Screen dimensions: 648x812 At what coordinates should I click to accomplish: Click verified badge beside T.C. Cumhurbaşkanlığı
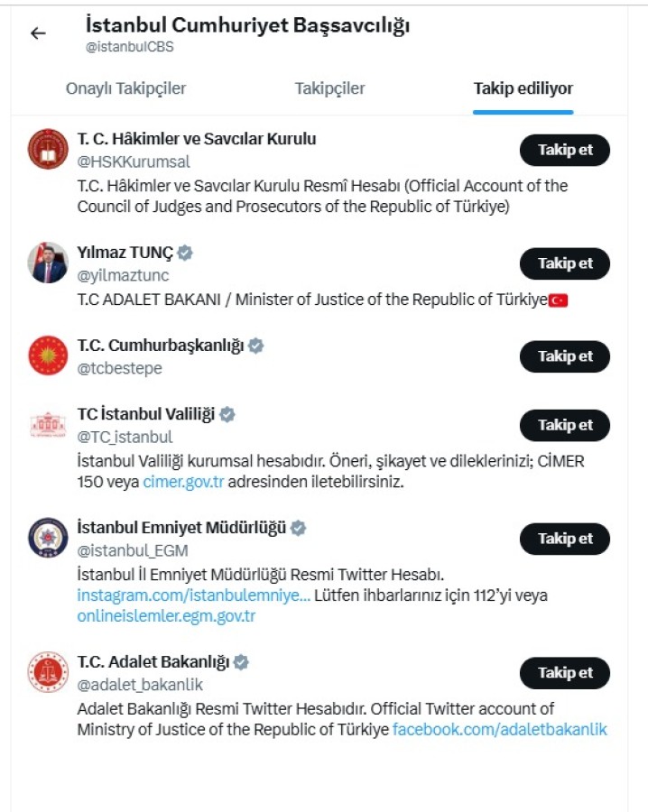click(256, 346)
